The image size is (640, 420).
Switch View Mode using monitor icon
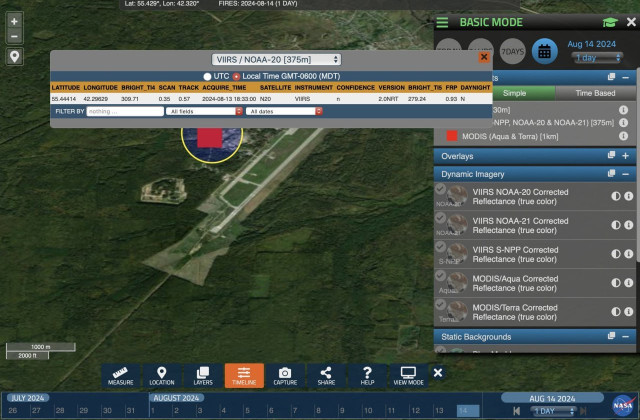(x=408, y=375)
